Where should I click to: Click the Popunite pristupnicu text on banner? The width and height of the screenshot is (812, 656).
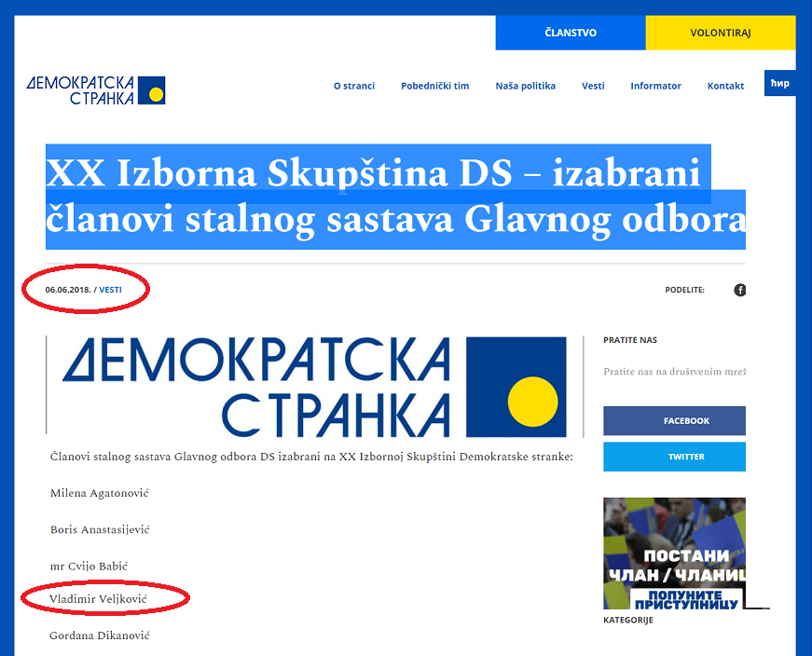pos(685,598)
